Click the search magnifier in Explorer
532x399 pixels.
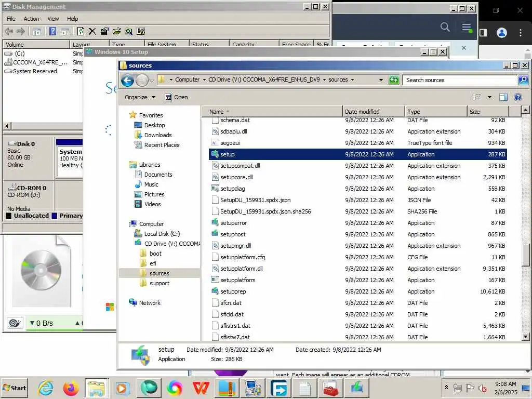pos(523,79)
